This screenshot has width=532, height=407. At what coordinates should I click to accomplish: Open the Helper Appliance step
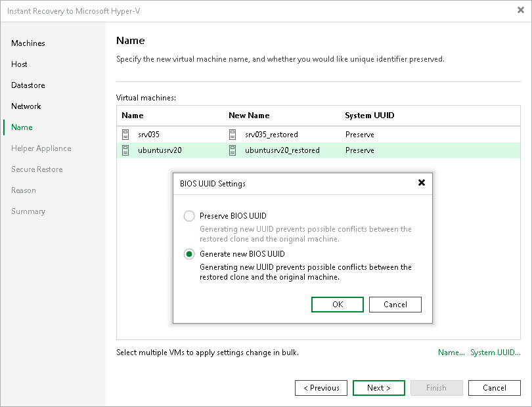point(41,148)
